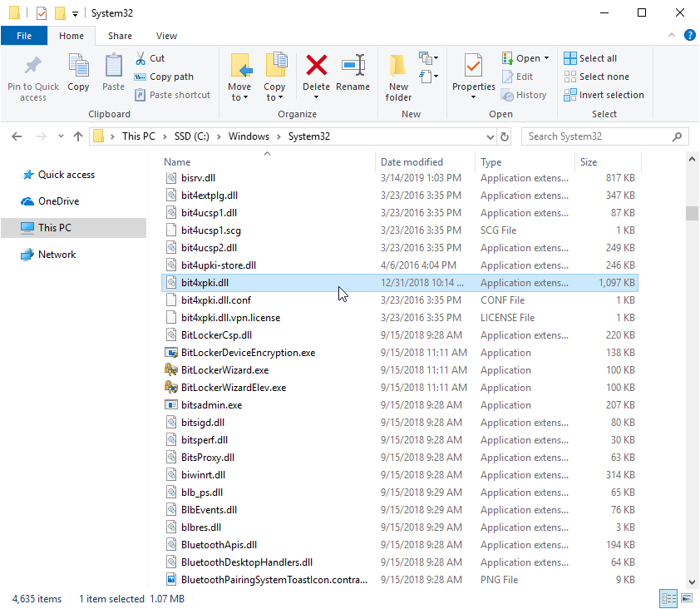Open the Easy access dropdown
The image size is (700, 609).
tap(428, 77)
